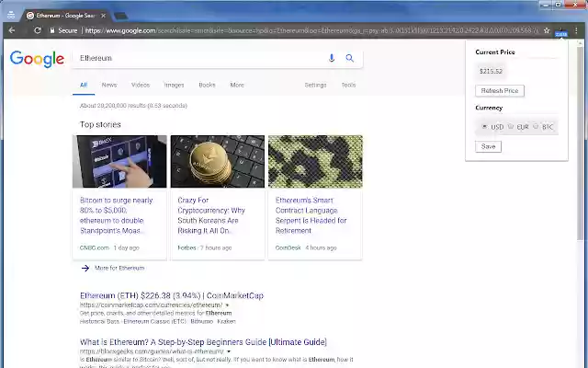The height and width of the screenshot is (368, 588).
Task: Click the user profile icon in title bar
Action: click(x=11, y=16)
